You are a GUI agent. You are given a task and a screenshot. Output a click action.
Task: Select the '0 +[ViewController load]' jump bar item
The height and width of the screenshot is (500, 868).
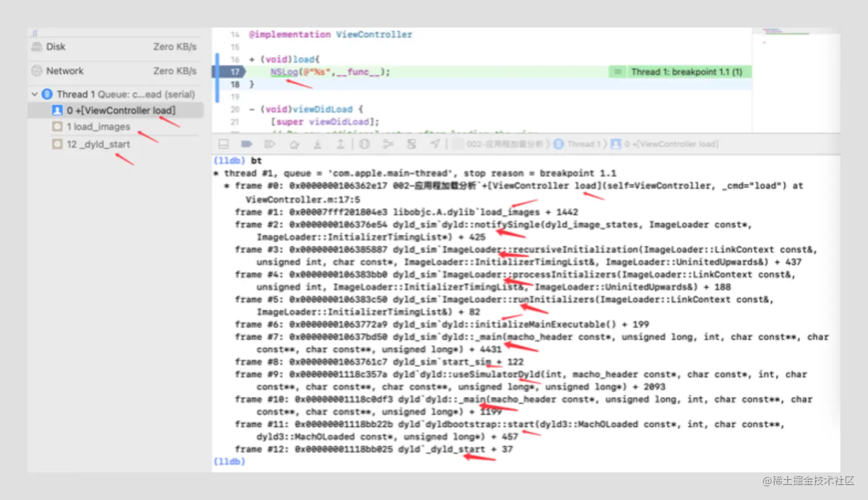pos(664,144)
